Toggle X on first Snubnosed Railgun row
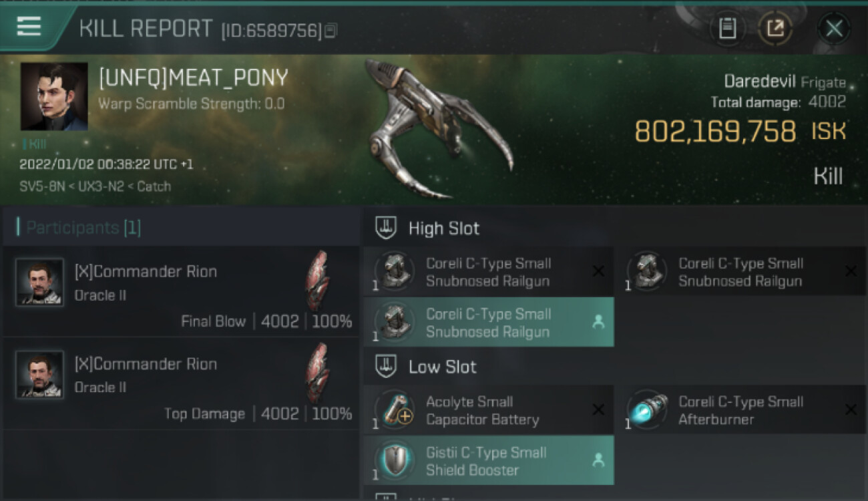The width and height of the screenshot is (868, 501). tap(598, 271)
